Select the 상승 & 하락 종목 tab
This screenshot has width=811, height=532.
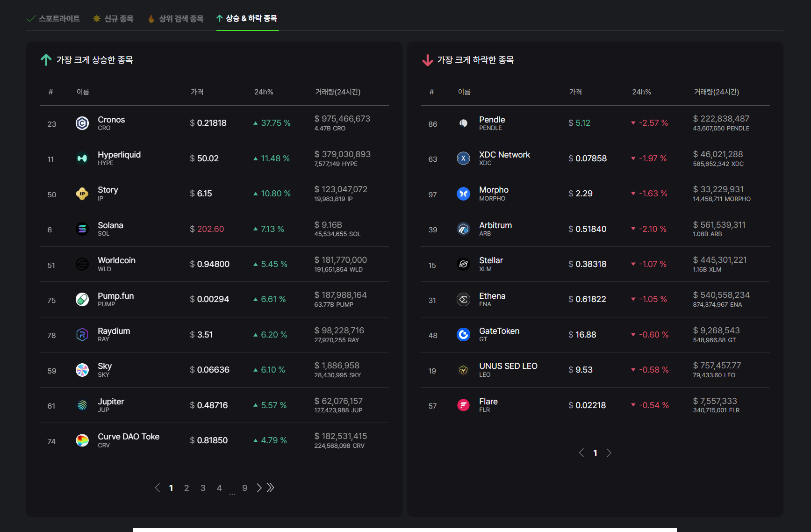[x=247, y=18]
